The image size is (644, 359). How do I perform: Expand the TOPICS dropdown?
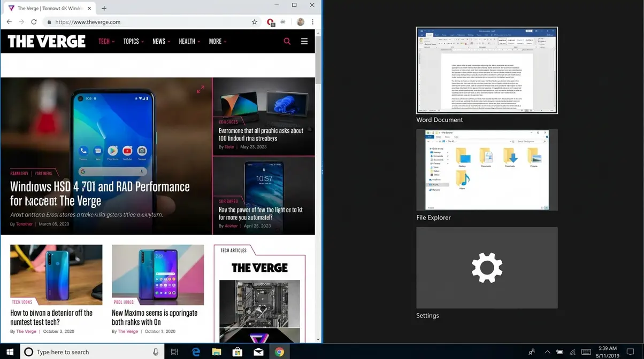133,41
